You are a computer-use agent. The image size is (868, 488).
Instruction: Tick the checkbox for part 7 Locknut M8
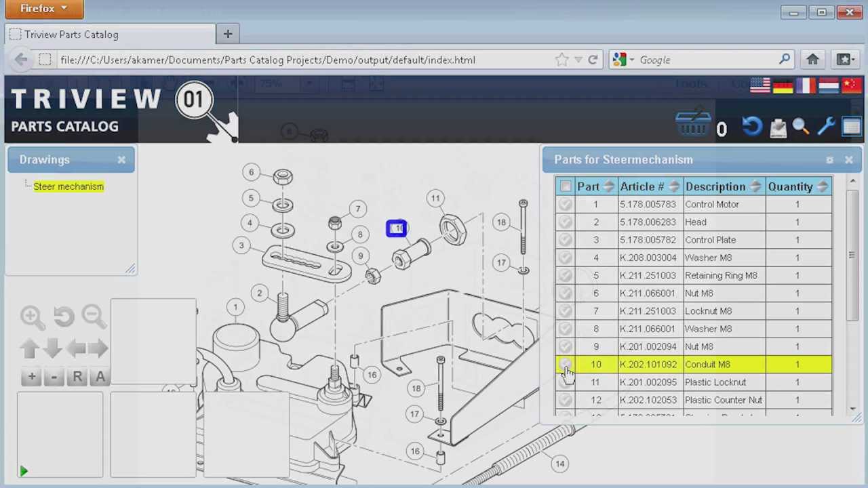tap(566, 311)
